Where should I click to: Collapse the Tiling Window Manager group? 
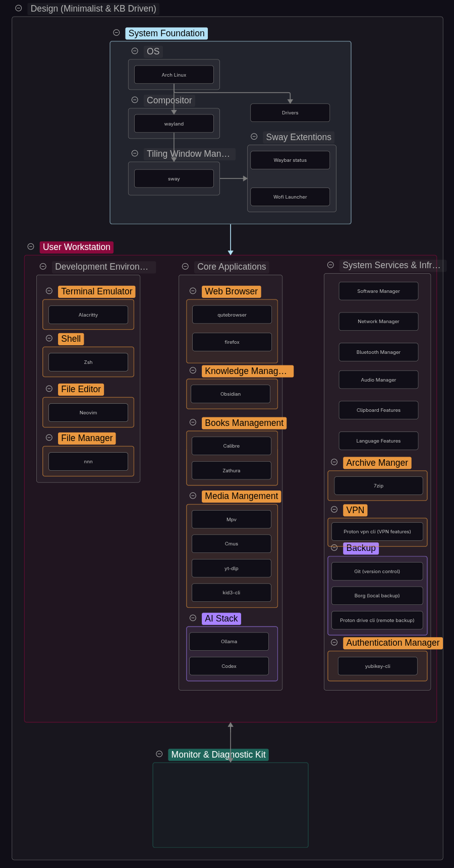135,153
